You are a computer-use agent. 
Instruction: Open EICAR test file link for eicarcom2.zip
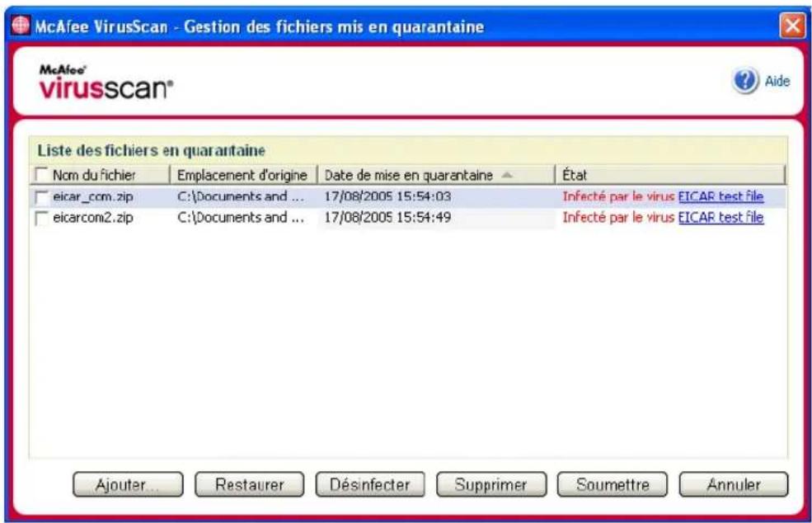tap(720, 218)
